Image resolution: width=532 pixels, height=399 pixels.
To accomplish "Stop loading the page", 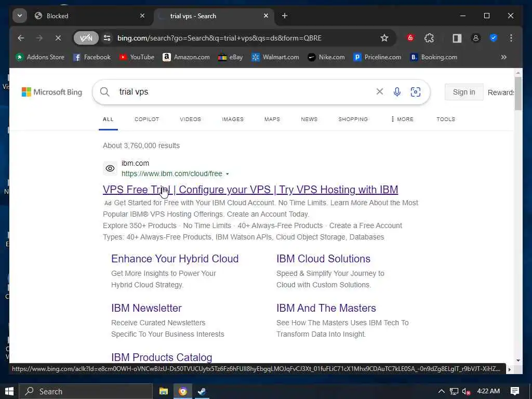I will point(58,38).
